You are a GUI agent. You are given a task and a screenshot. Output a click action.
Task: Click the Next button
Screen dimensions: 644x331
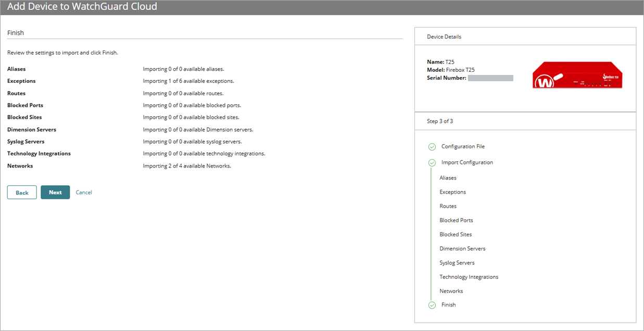(x=55, y=192)
